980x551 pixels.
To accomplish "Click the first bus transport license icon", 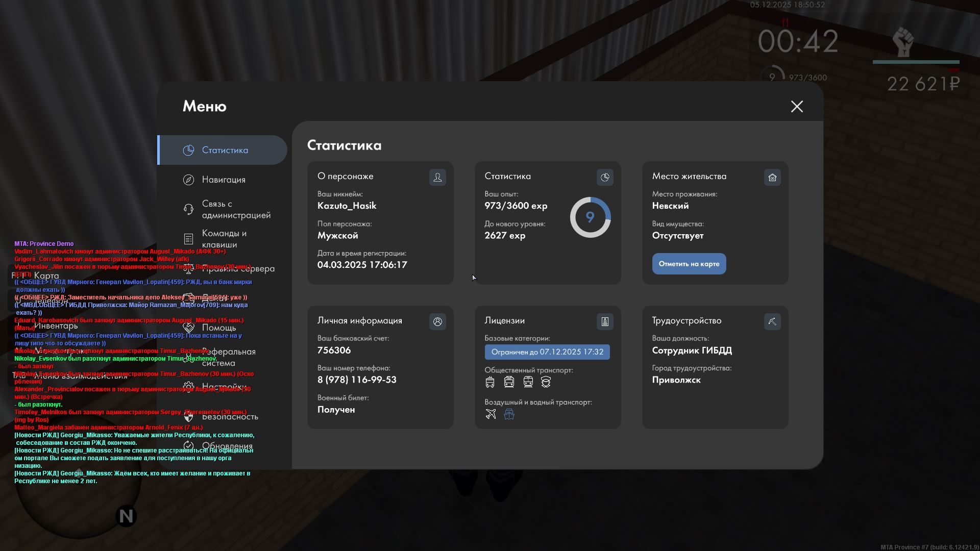I will pyautogui.click(x=490, y=382).
